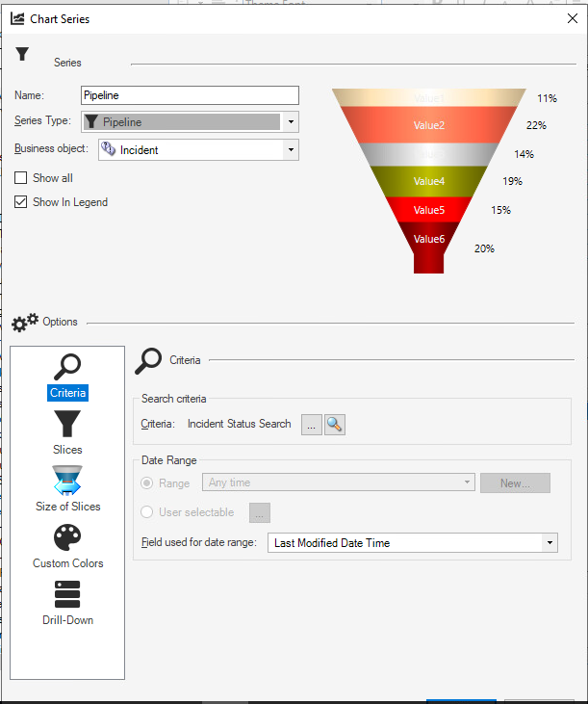
Task: Expand the Field used for date range dropdown
Action: [x=550, y=543]
